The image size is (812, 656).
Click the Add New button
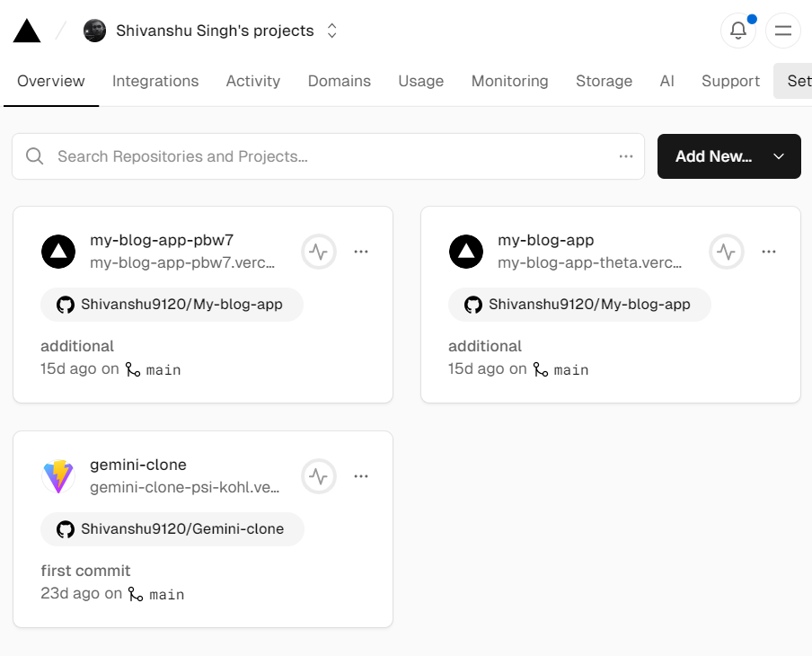(x=729, y=156)
